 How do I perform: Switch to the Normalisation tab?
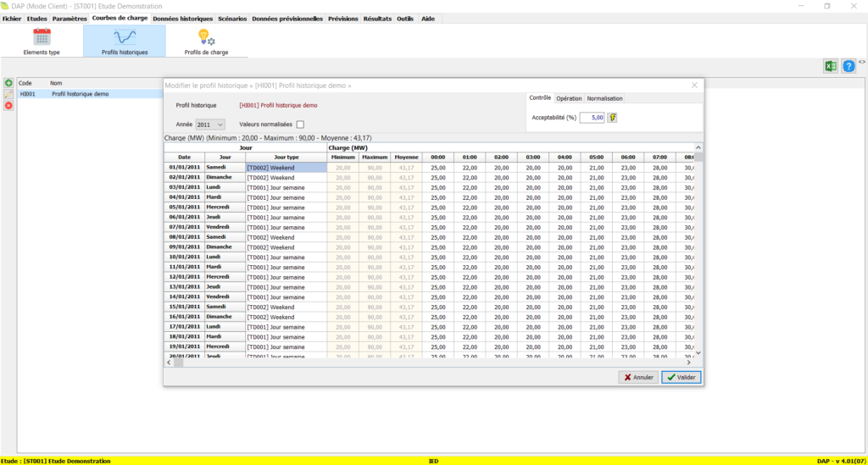(604, 98)
